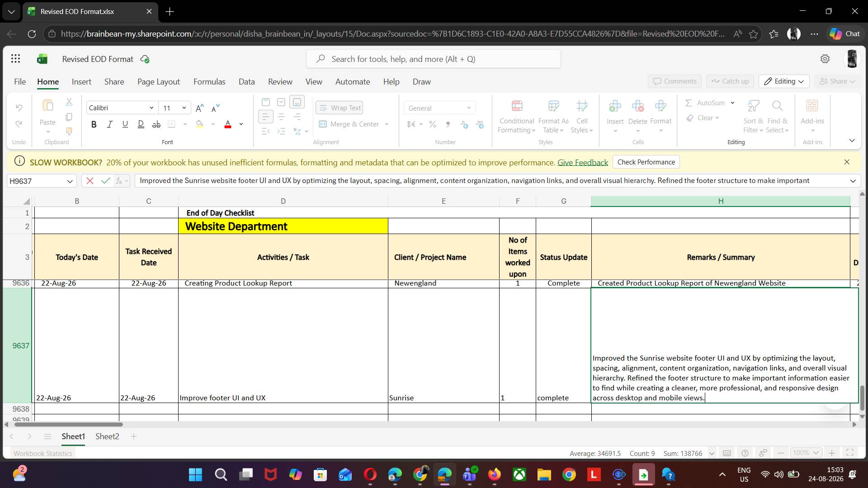The width and height of the screenshot is (868, 488).
Task: Click the font color red swatch
Action: click(x=228, y=124)
